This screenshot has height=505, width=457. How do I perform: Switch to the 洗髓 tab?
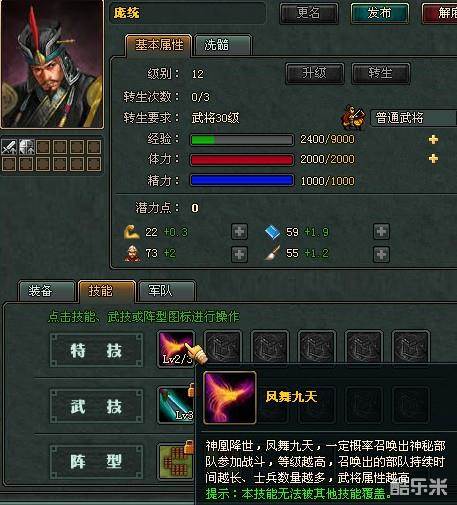223,45
